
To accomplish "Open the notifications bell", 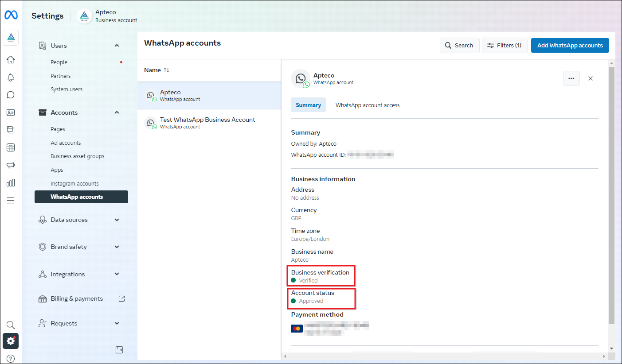I will [x=11, y=77].
